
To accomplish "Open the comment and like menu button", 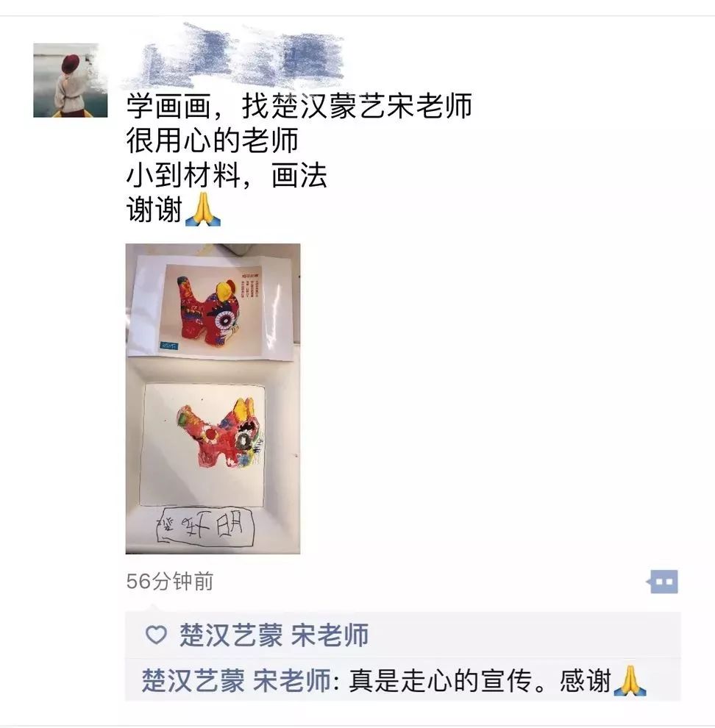I will pyautogui.click(x=663, y=581).
